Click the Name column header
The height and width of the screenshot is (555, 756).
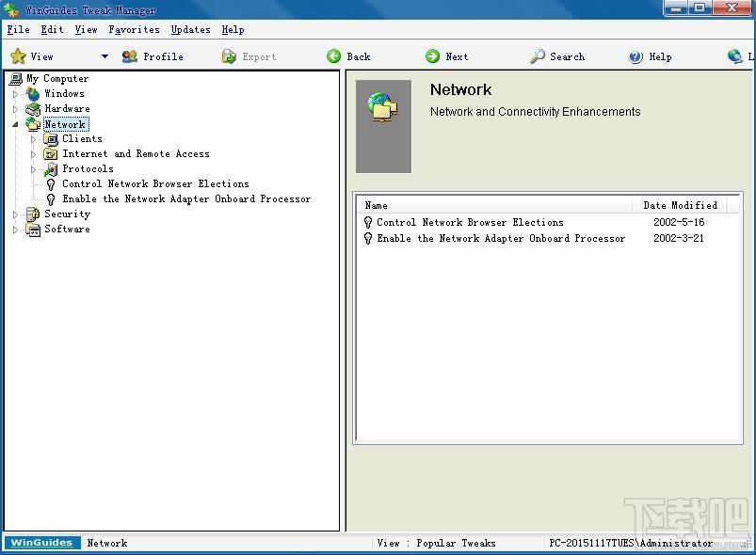click(x=494, y=205)
